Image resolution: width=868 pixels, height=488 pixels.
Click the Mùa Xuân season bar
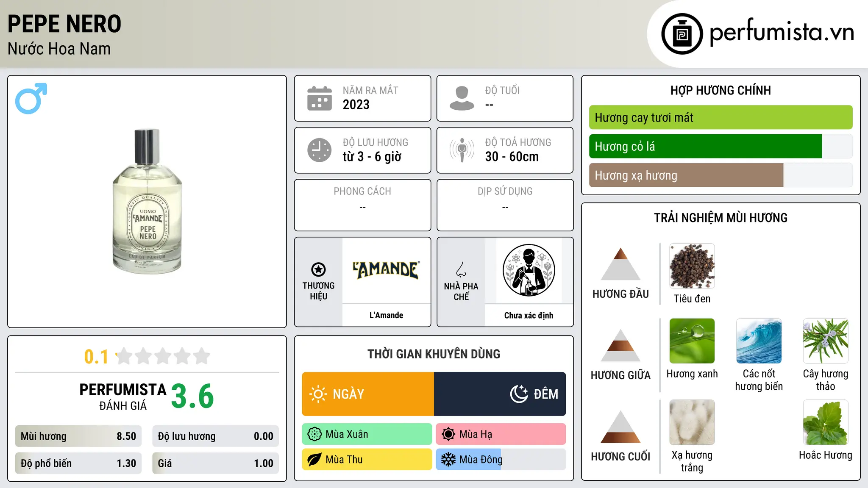click(x=367, y=434)
